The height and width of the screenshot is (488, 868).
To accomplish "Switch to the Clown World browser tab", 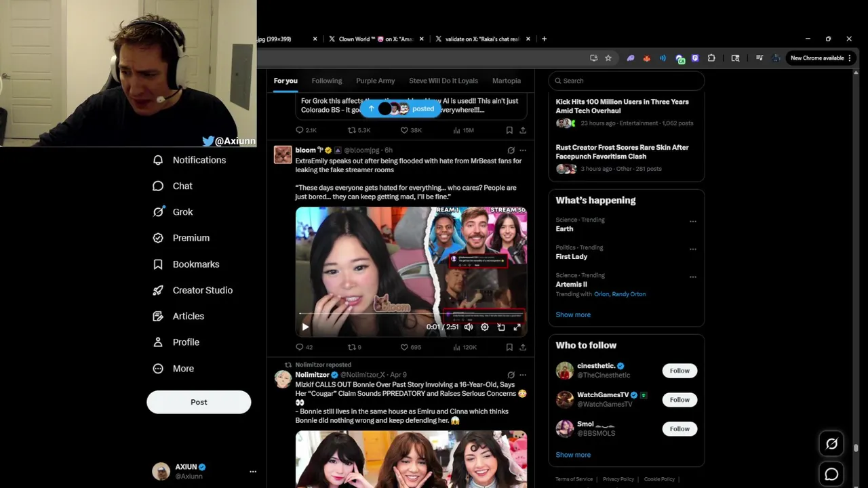I will click(x=375, y=39).
